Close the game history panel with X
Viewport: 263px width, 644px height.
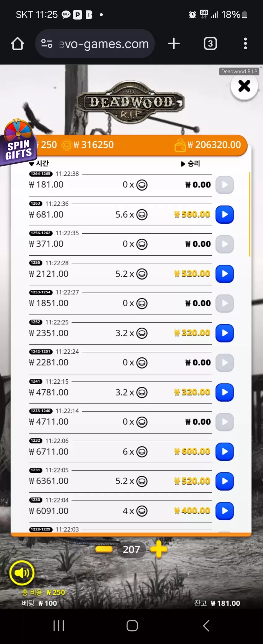coord(244,86)
